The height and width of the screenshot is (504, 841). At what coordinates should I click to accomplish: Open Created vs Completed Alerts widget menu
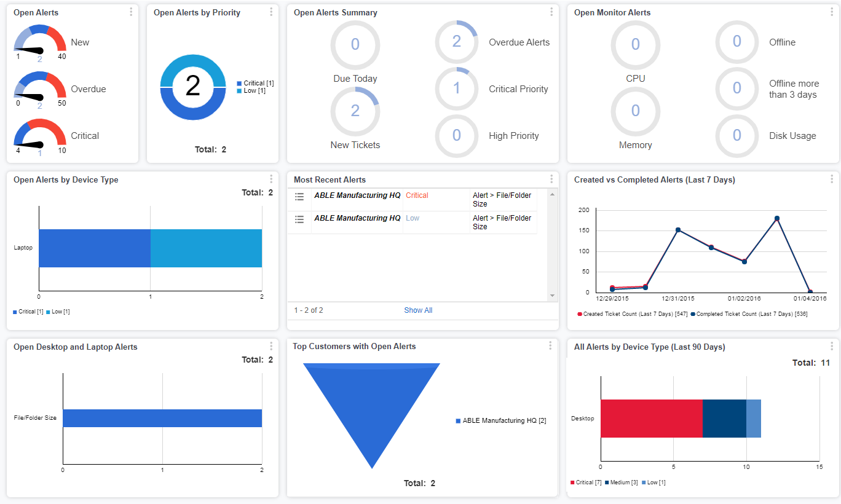[832, 179]
